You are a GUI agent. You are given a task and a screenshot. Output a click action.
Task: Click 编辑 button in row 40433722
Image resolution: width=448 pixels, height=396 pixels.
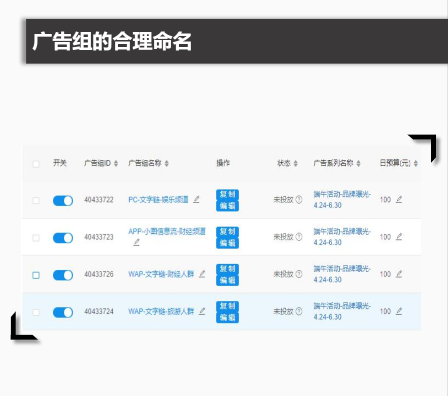click(227, 206)
